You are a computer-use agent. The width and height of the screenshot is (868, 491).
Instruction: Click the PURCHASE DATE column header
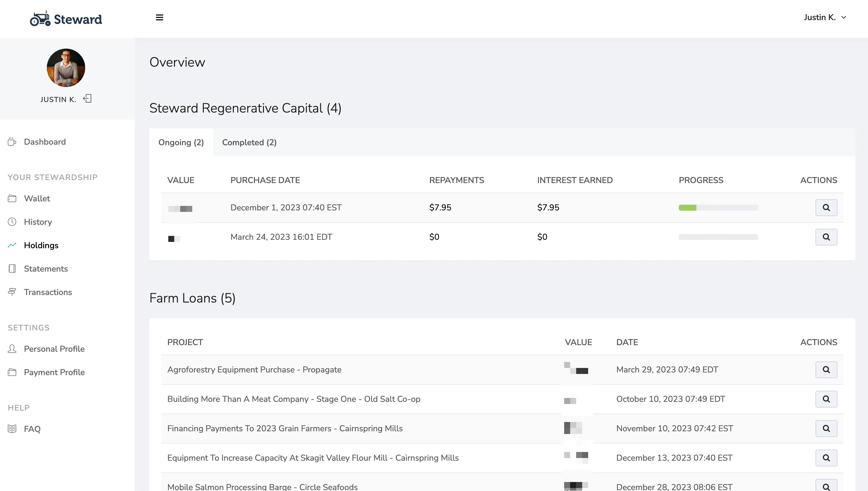coord(265,180)
